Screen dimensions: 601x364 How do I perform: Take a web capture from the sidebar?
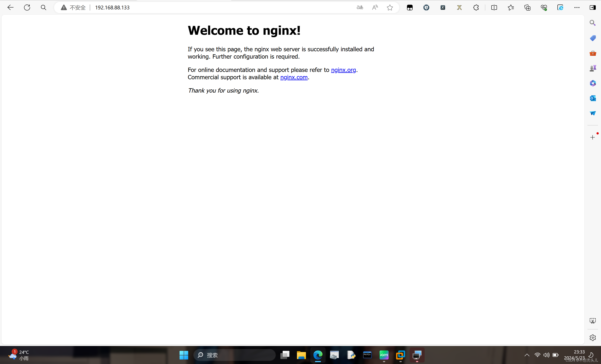[593, 321]
